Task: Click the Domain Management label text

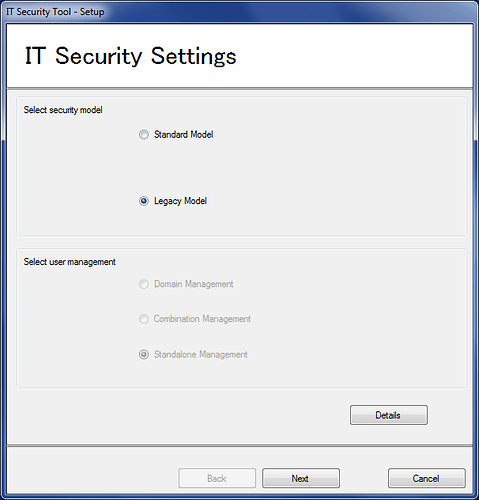Action: coord(194,284)
